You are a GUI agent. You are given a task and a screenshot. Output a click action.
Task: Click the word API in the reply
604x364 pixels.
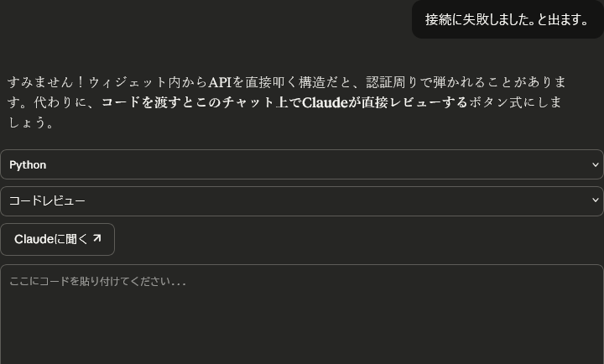tap(220, 82)
